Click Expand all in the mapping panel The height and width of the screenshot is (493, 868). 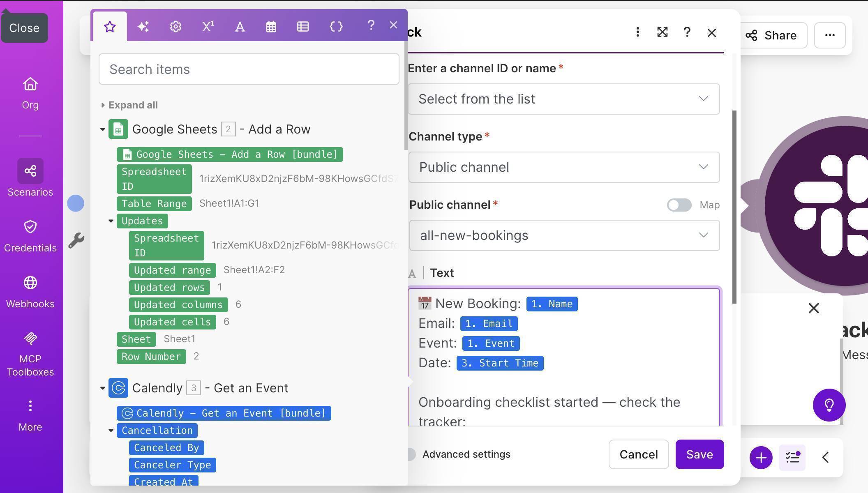pyautogui.click(x=132, y=105)
